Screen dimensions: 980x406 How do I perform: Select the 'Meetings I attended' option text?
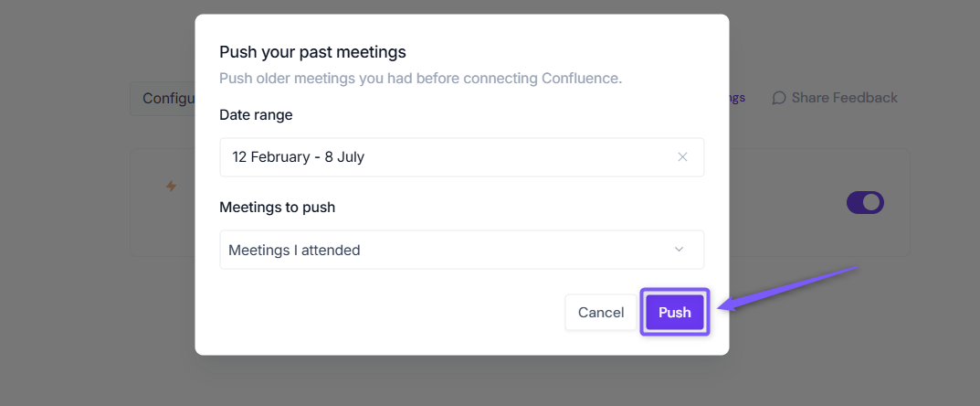(x=294, y=251)
